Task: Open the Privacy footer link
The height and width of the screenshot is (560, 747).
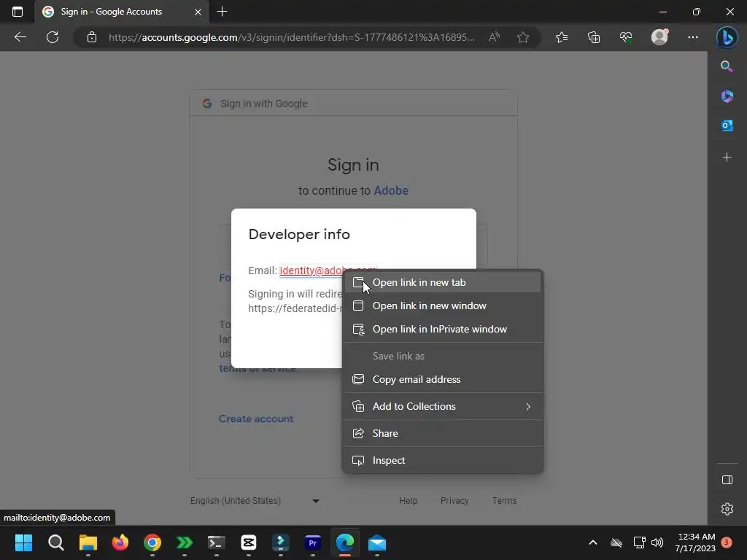Action: [x=454, y=500]
